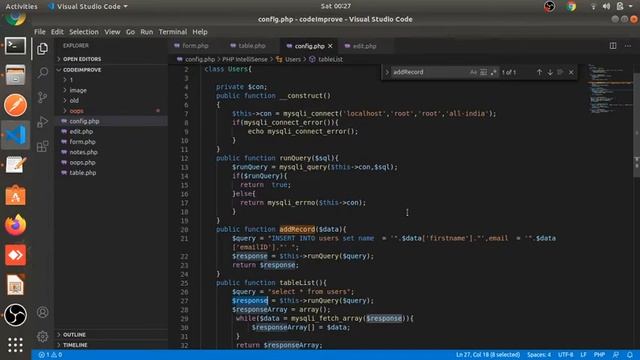Open the Manage gear icon
The width and height of the screenshot is (640, 360).
42,336
